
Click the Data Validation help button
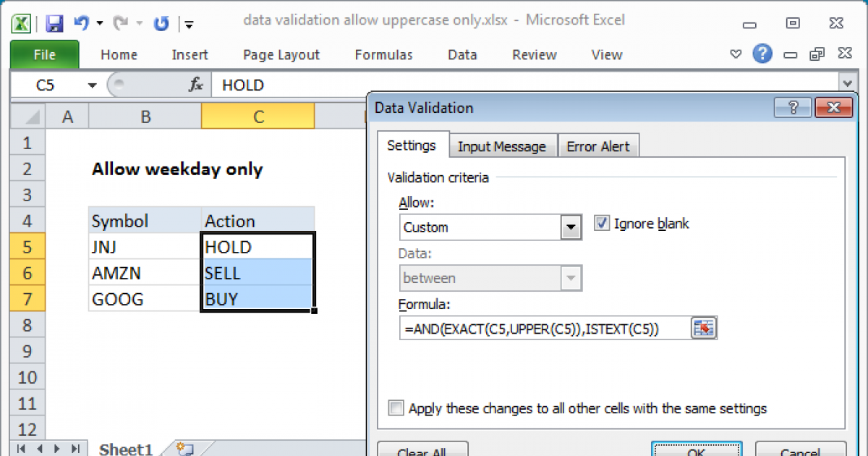point(792,107)
